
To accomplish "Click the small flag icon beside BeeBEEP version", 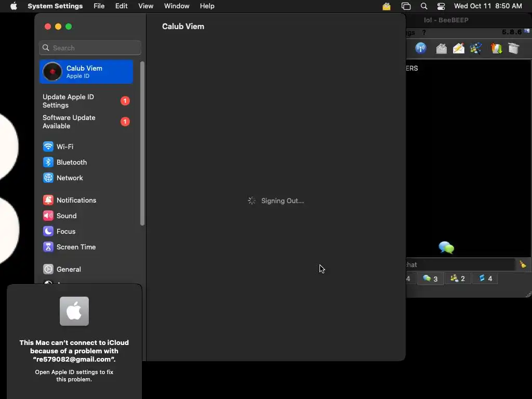I will (527, 31).
